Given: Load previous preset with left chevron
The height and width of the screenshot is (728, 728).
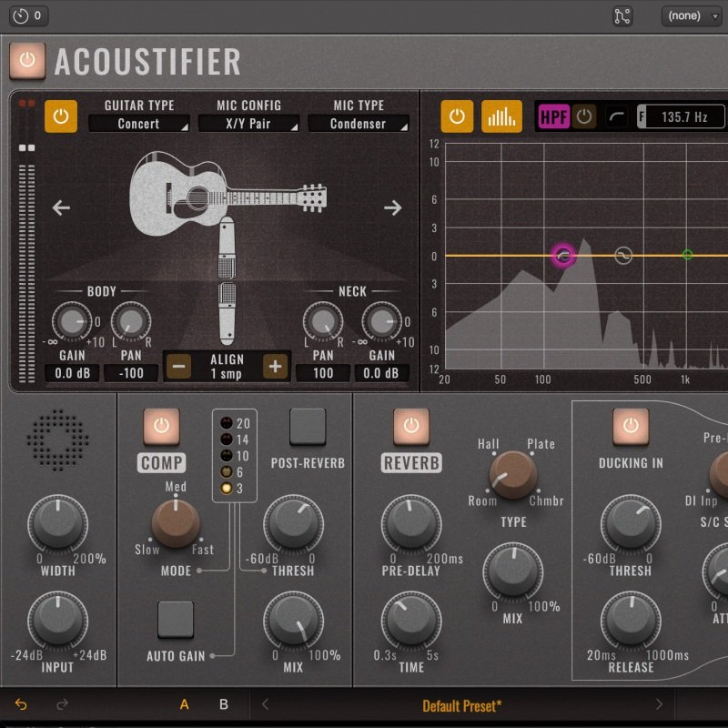Looking at the screenshot, I should point(265,704).
